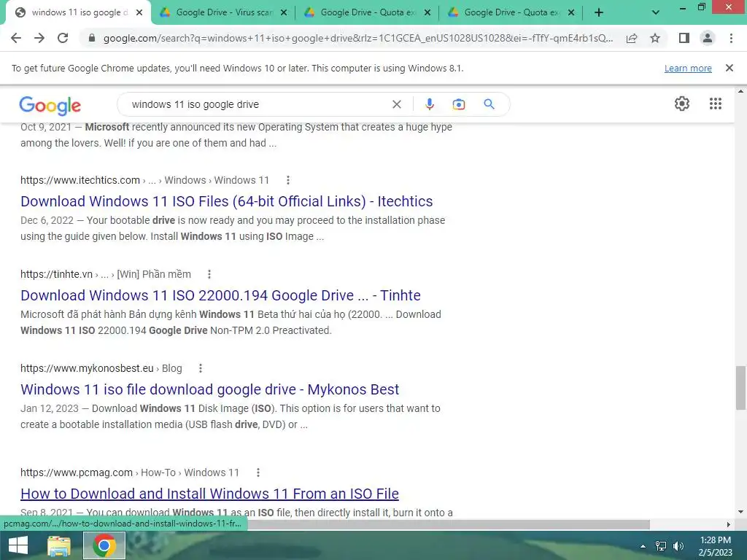Run search with magnifier icon
The height and width of the screenshot is (560, 747).
pyautogui.click(x=489, y=104)
